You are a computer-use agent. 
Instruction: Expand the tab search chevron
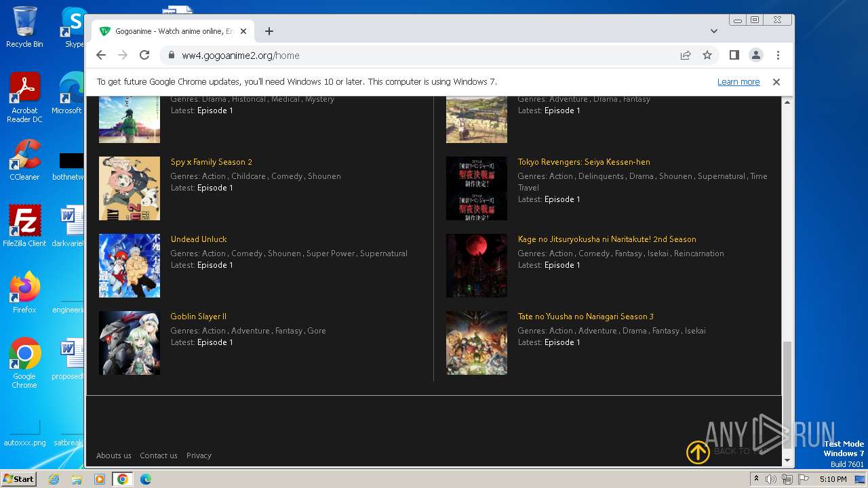714,31
